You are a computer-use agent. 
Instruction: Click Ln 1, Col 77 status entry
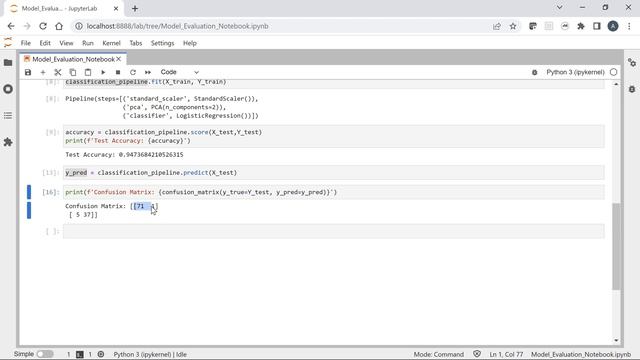(x=506, y=354)
